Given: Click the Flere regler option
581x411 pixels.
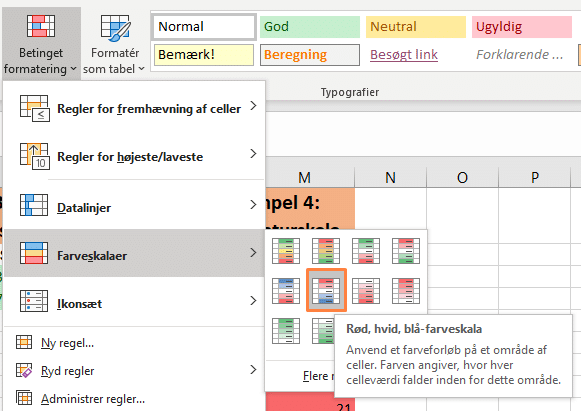Looking at the screenshot, I should [x=319, y=376].
